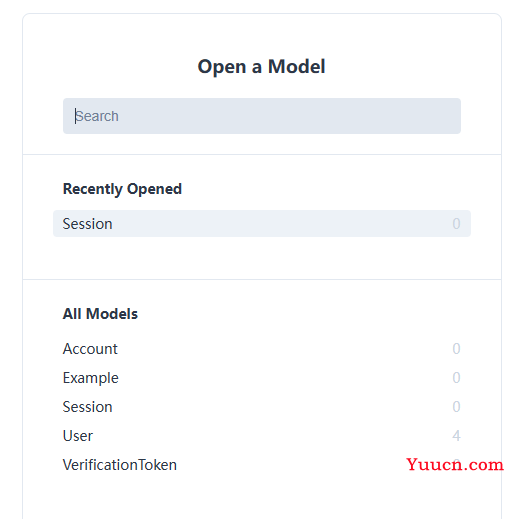This screenshot has height=519, width=516.
Task: Click the middle of the highlighted Session row
Action: pos(262,224)
